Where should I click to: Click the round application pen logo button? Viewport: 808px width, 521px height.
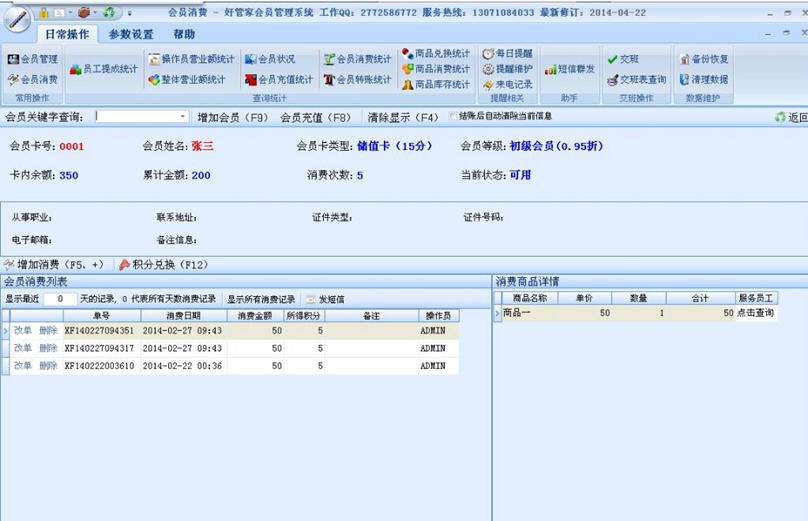pos(18,20)
